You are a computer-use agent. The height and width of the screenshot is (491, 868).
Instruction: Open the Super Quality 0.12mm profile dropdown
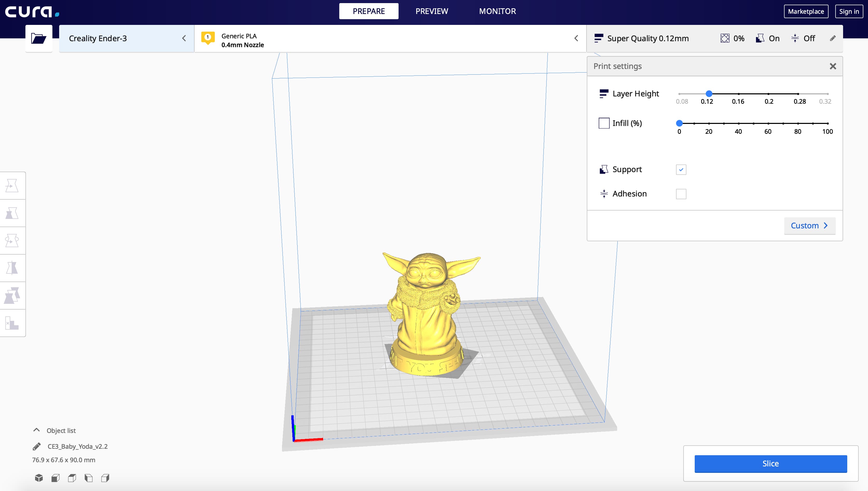point(714,38)
